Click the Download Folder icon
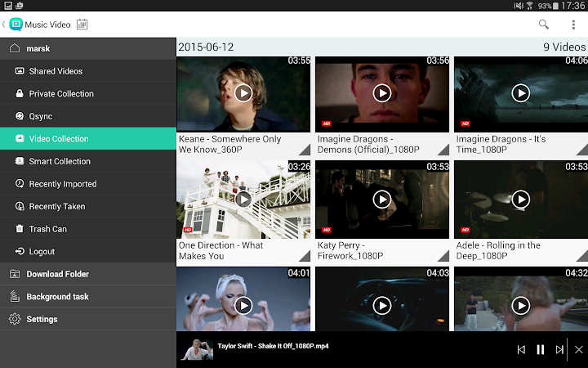 pos(15,274)
